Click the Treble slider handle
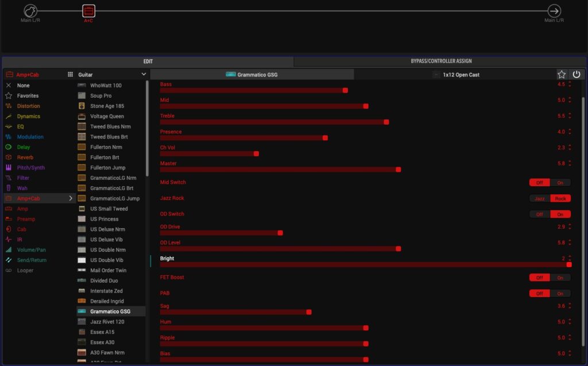This screenshot has width=588, height=366. 386,122
